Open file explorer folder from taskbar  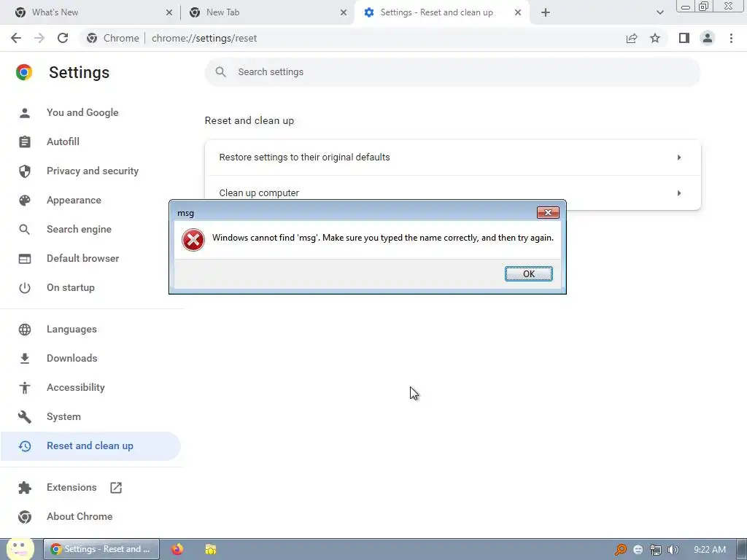click(x=211, y=550)
